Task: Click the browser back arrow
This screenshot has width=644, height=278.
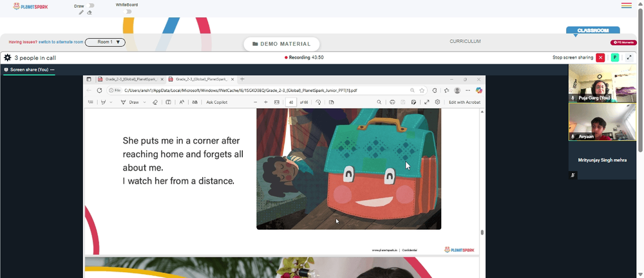Action: point(89,90)
